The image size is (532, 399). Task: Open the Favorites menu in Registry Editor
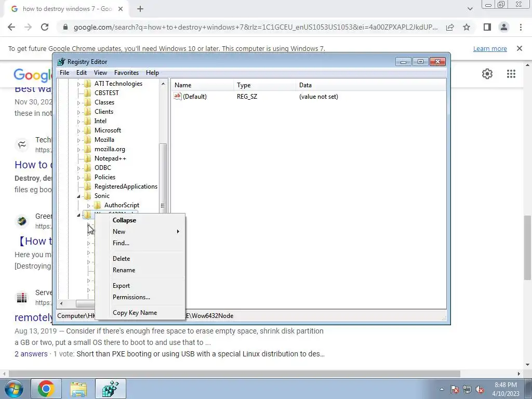click(x=126, y=73)
